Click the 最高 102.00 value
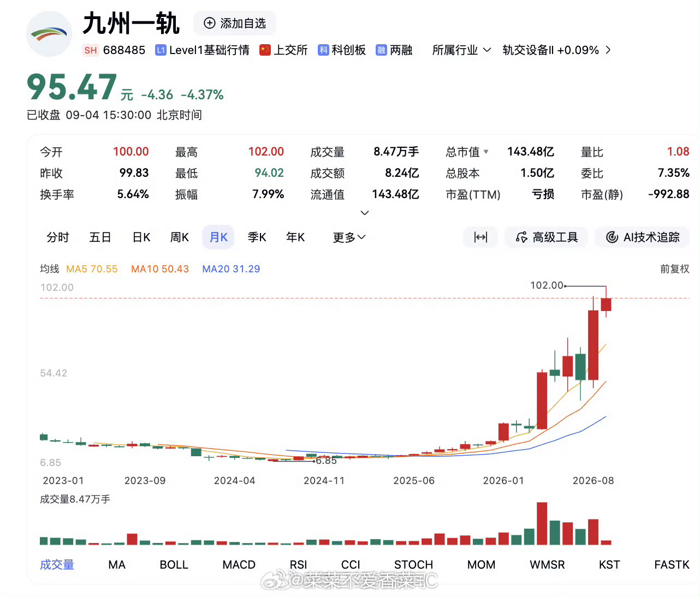Image resolution: width=700 pixels, height=597 pixels. pos(266,152)
